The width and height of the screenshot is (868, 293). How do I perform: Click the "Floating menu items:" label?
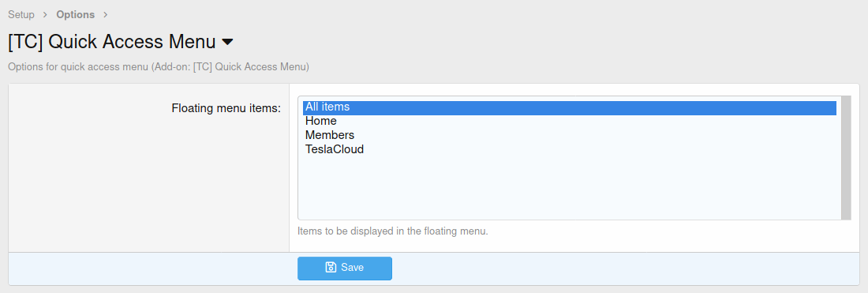point(226,108)
